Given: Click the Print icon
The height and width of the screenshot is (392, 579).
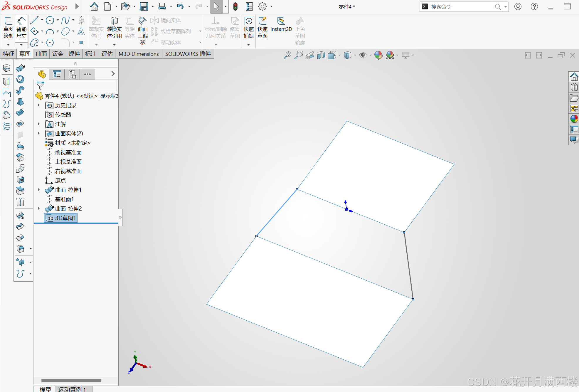Looking at the screenshot, I should point(162,6).
